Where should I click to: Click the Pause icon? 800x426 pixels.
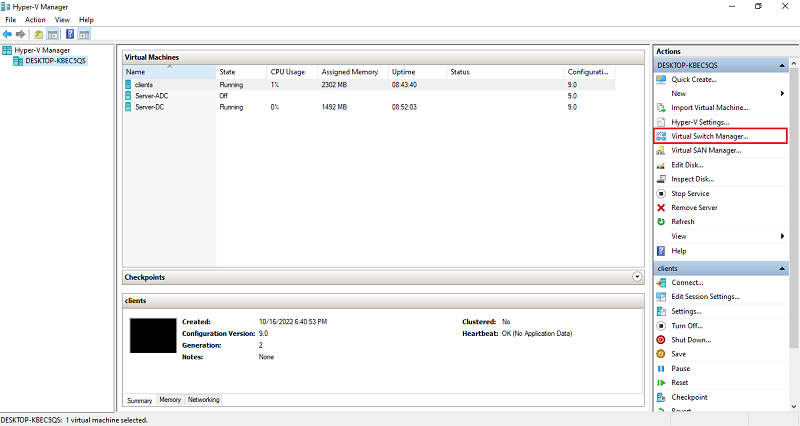(x=661, y=368)
